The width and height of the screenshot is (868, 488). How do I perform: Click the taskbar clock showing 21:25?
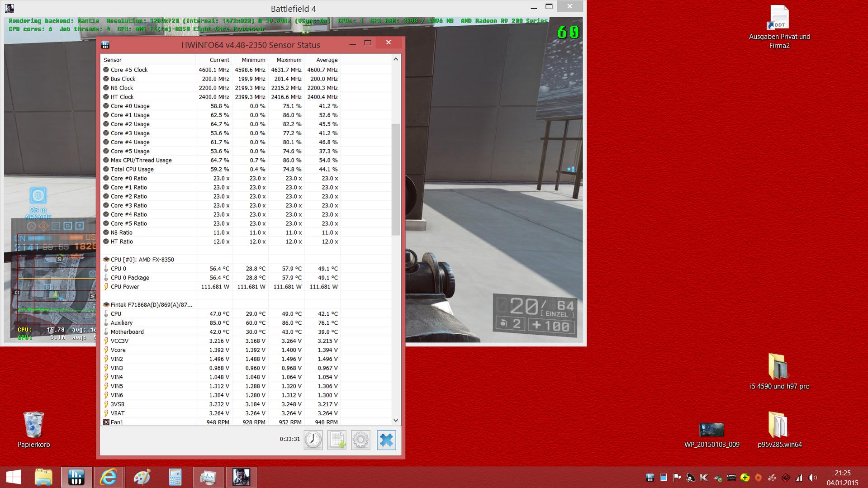tap(842, 478)
